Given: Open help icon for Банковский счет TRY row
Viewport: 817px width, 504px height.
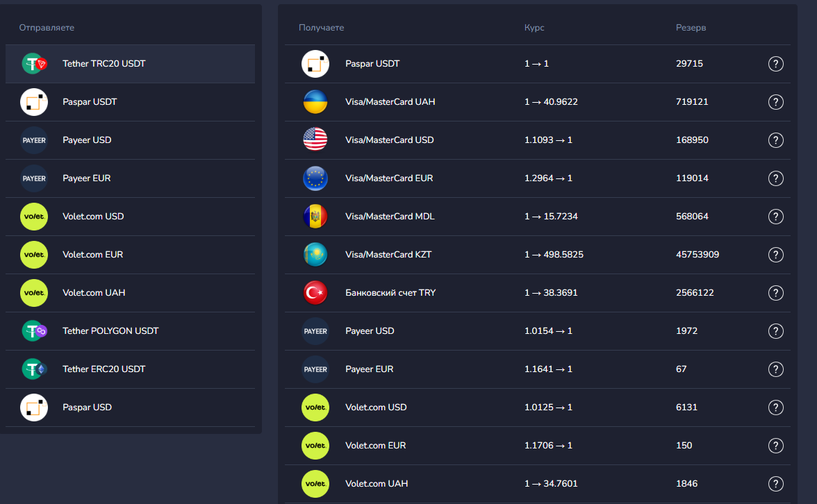Looking at the screenshot, I should (x=776, y=293).
